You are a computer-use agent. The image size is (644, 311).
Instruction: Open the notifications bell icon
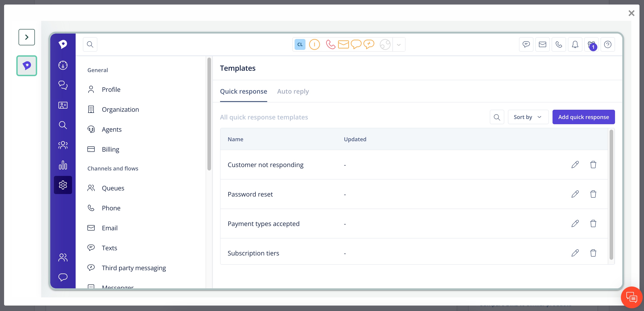[575, 44]
